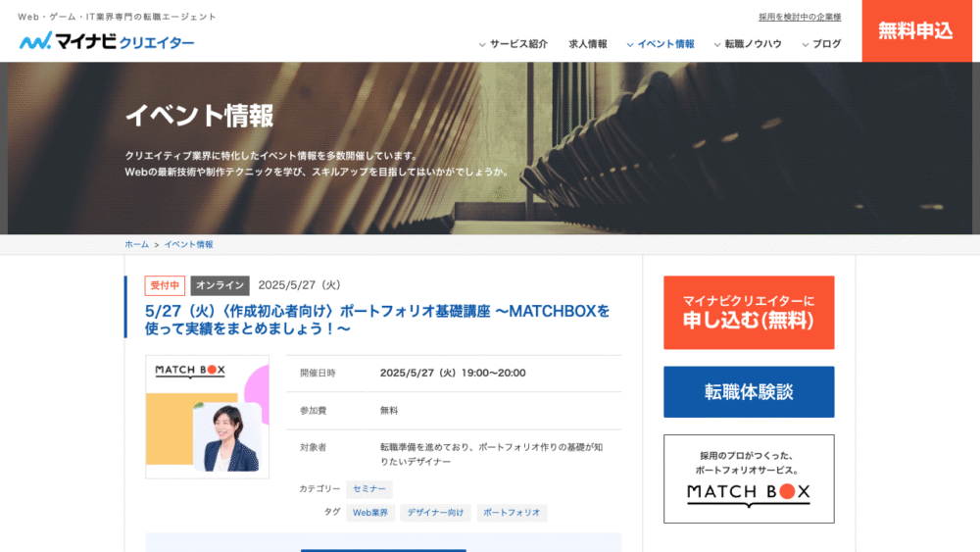Click the MATCHBOX event thumbnail image

(208, 417)
